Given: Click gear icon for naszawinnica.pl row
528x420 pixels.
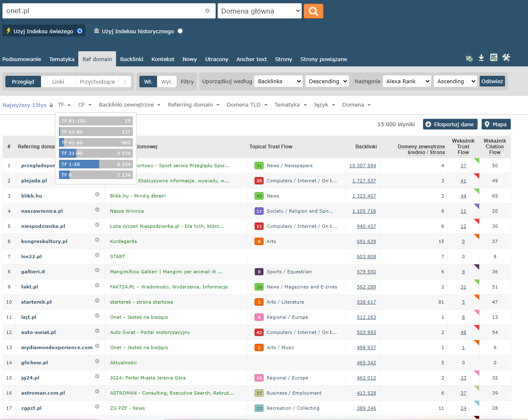Looking at the screenshot, I should pos(97,209).
